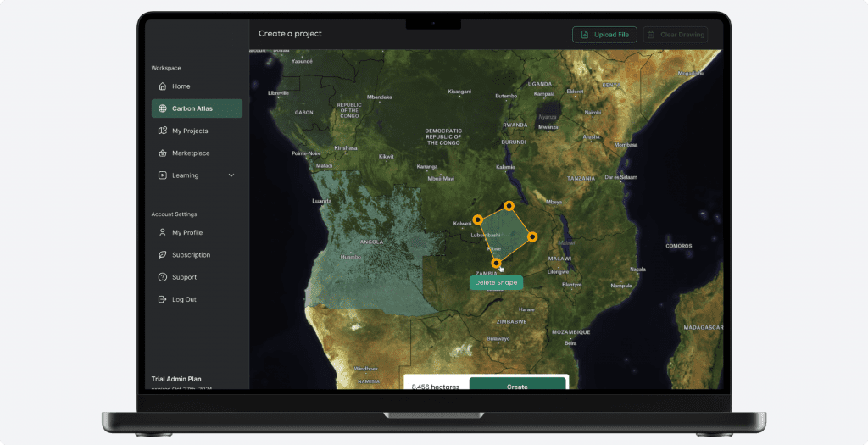Click the Log Out exit icon

pos(162,299)
